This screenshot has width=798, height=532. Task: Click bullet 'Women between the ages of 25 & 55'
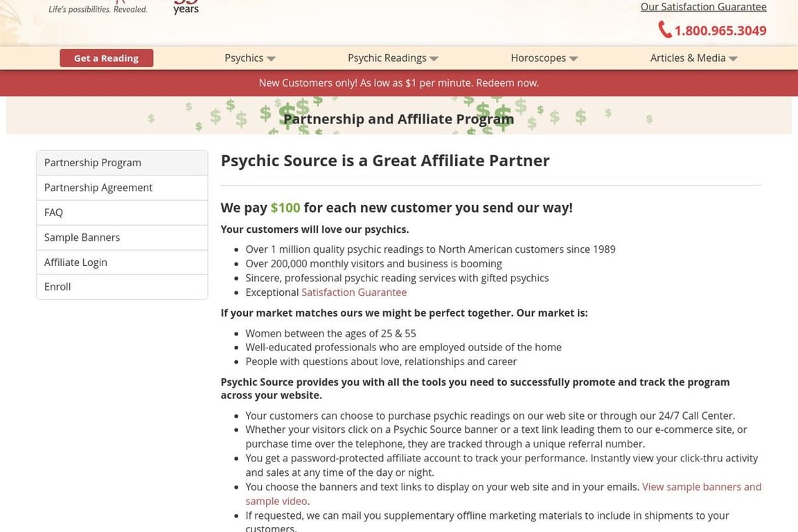[x=331, y=333]
